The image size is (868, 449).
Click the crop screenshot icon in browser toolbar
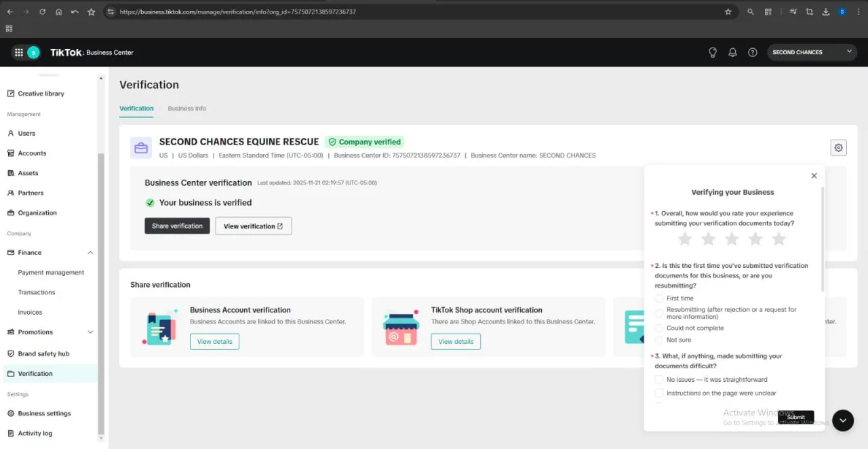(x=810, y=12)
